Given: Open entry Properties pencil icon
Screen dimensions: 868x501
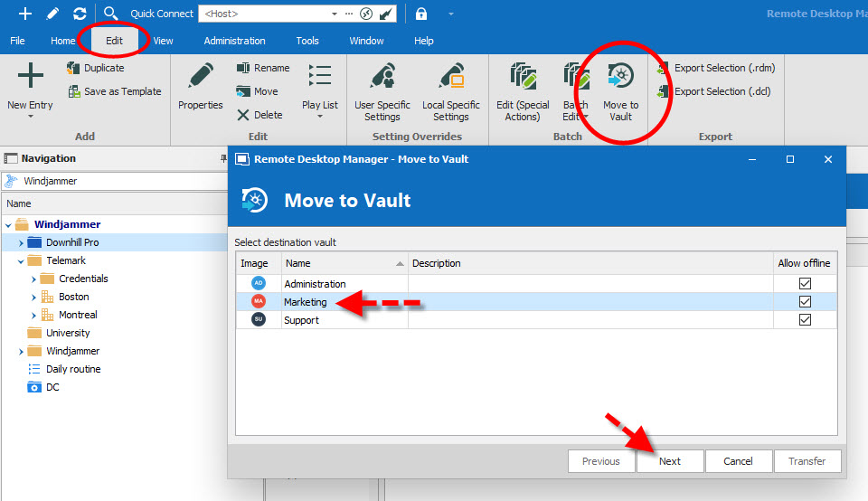Looking at the screenshot, I should tap(201, 77).
